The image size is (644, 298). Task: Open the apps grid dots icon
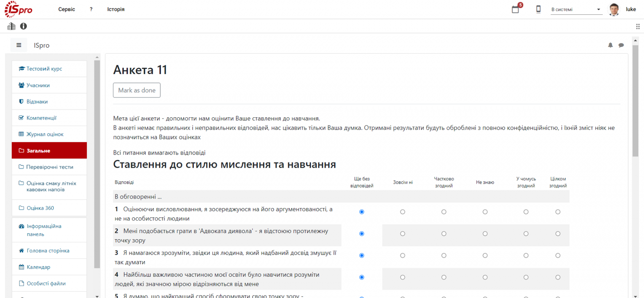click(x=638, y=26)
